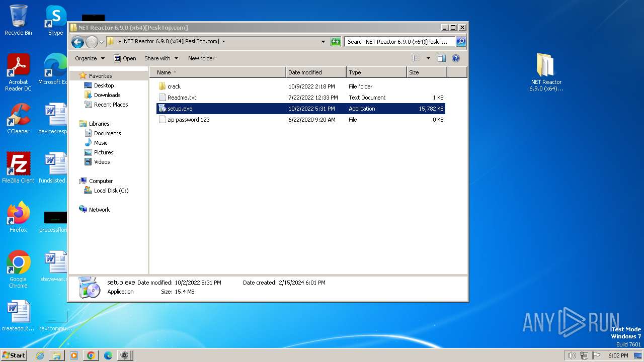Click the refresh button beside the address bar
Screen dimensions: 644x362
point(336,42)
